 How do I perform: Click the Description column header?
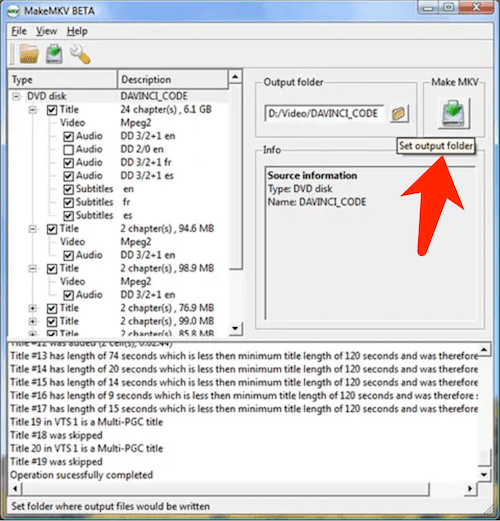coord(173,80)
